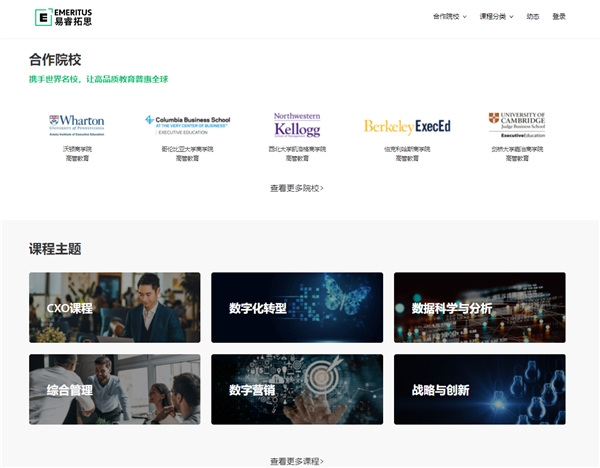Expand the 课程分类 dropdown menu

coord(496,17)
